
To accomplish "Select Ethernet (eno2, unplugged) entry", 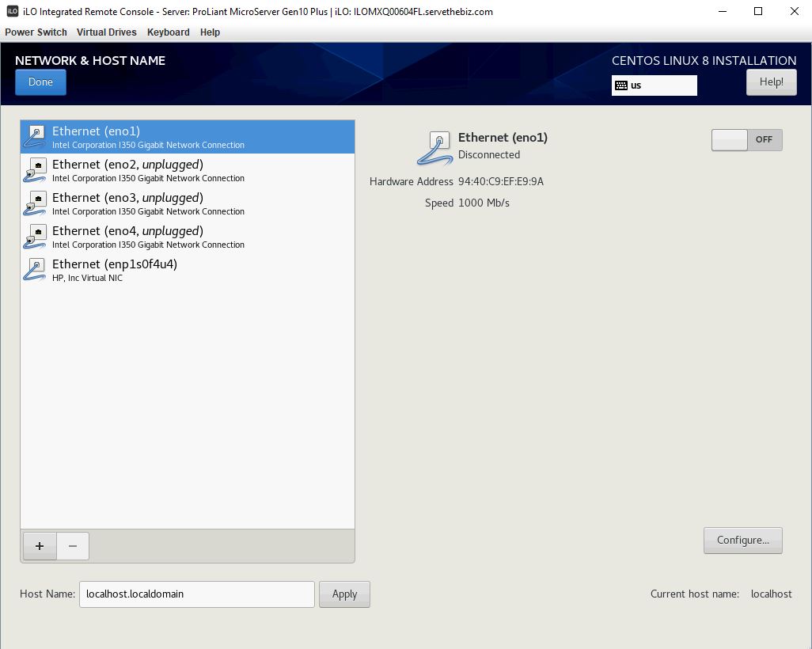I will pos(188,170).
